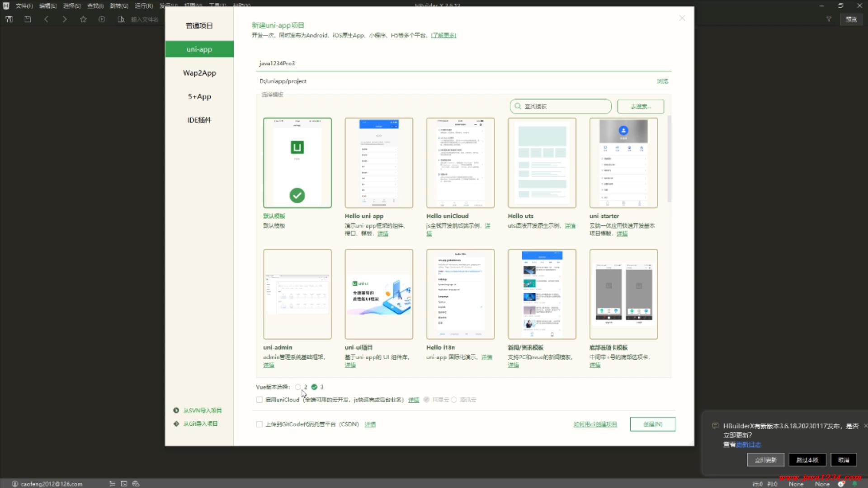Open 详情 link under Hello i18n
Screen dimensions: 868x488
tap(487, 357)
